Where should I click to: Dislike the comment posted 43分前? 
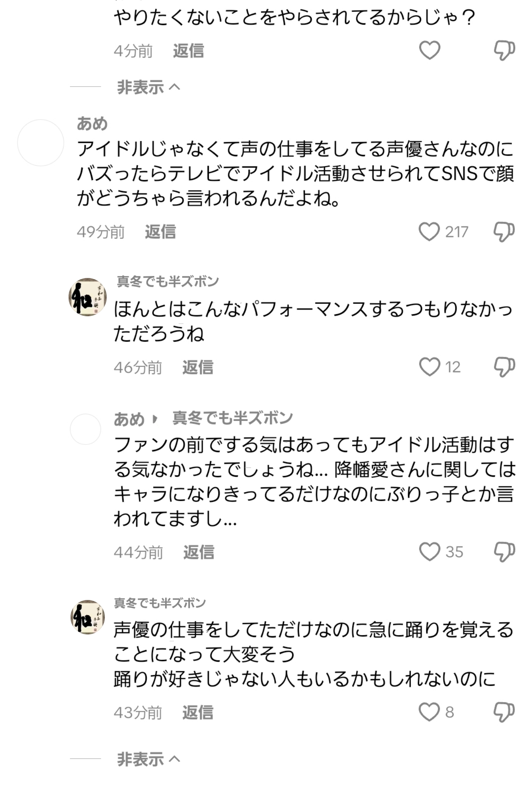tap(504, 712)
